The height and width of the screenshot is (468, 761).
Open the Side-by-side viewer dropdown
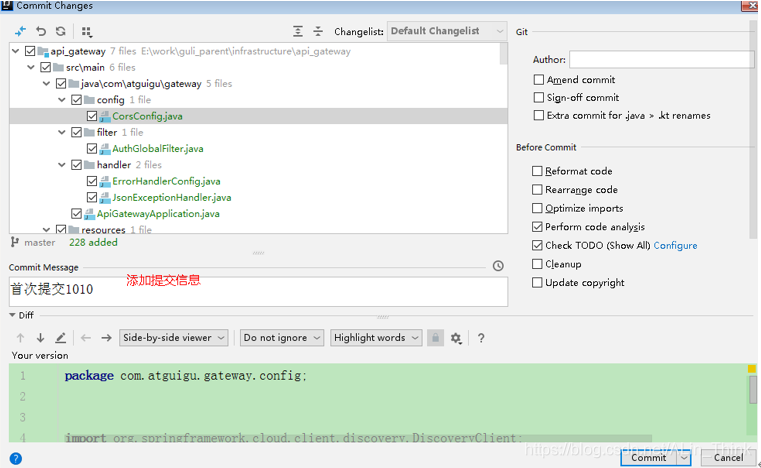173,337
